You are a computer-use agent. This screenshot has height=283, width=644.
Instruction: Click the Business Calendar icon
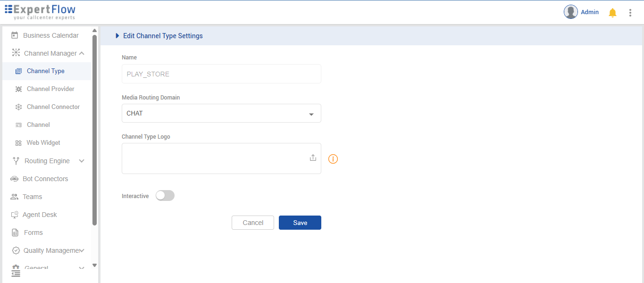pyautogui.click(x=15, y=35)
